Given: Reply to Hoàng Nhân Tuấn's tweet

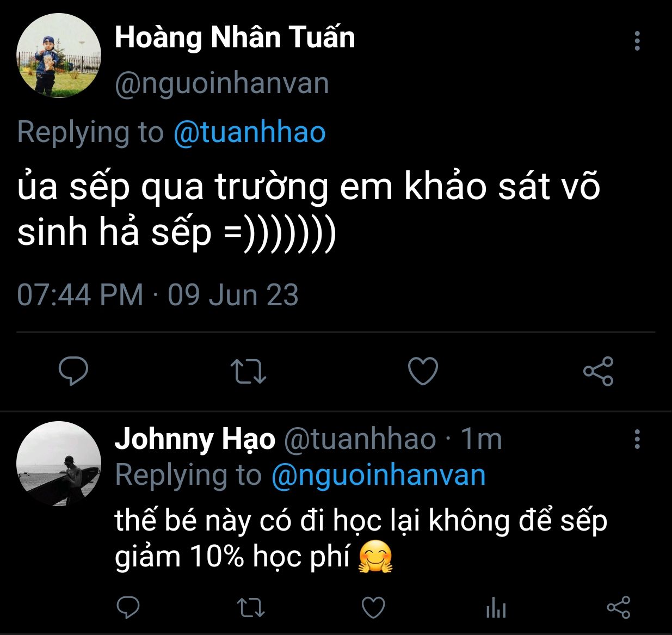Looking at the screenshot, I should 73,371.
